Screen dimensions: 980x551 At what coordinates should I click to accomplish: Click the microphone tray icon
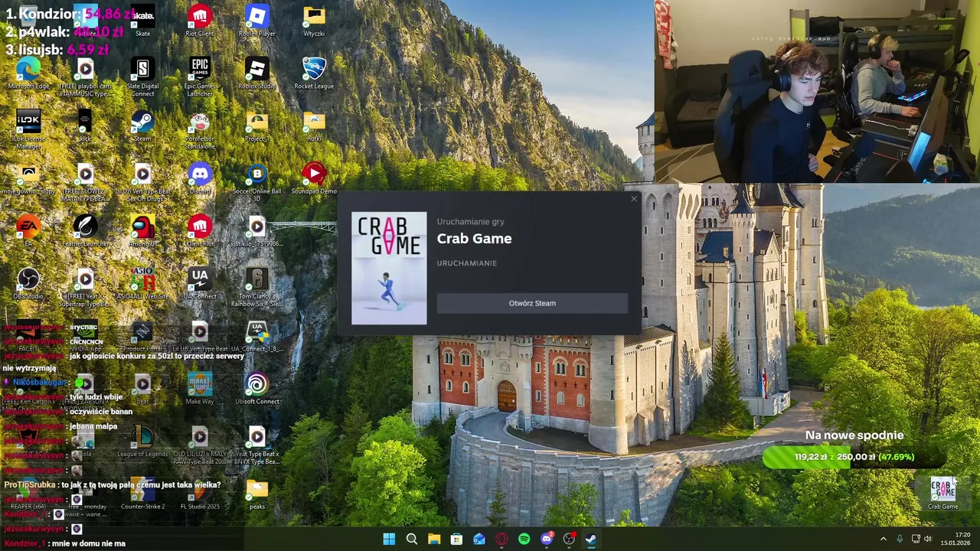900,539
